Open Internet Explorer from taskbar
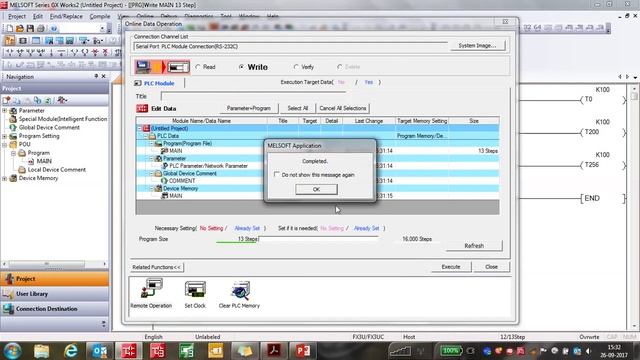The width and height of the screenshot is (640, 360). (71, 351)
